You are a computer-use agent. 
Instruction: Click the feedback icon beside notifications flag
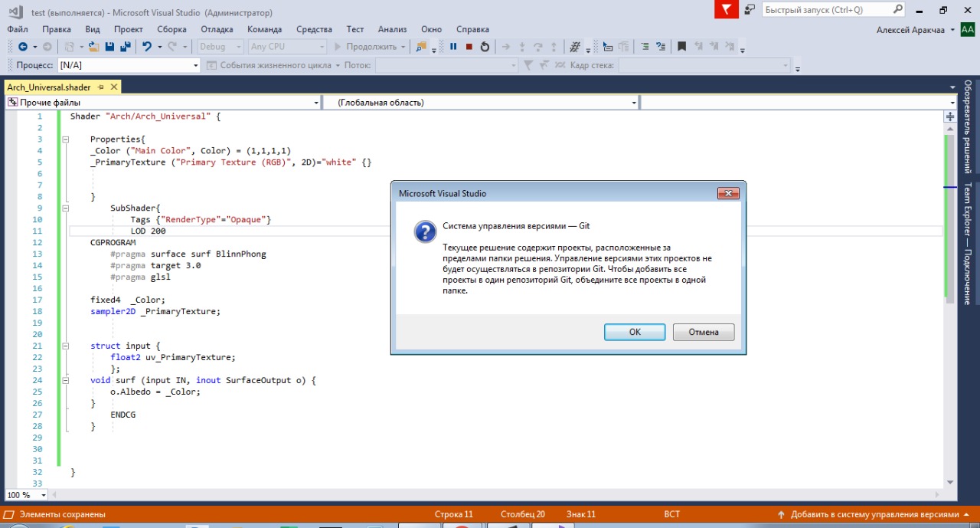750,10
